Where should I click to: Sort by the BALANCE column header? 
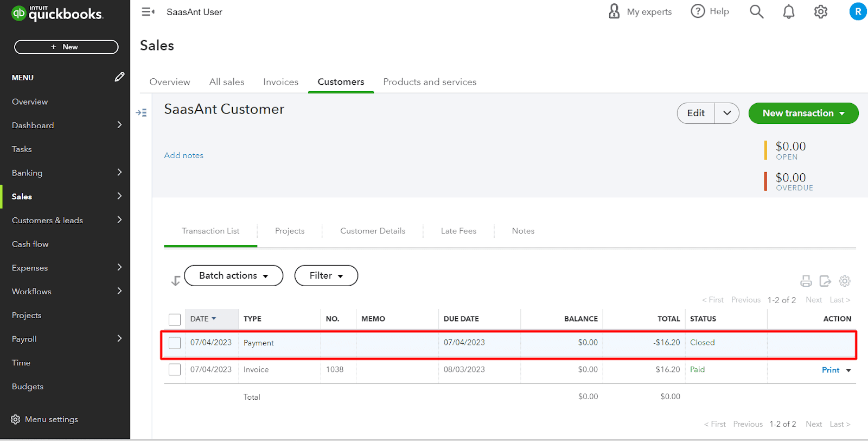point(580,319)
